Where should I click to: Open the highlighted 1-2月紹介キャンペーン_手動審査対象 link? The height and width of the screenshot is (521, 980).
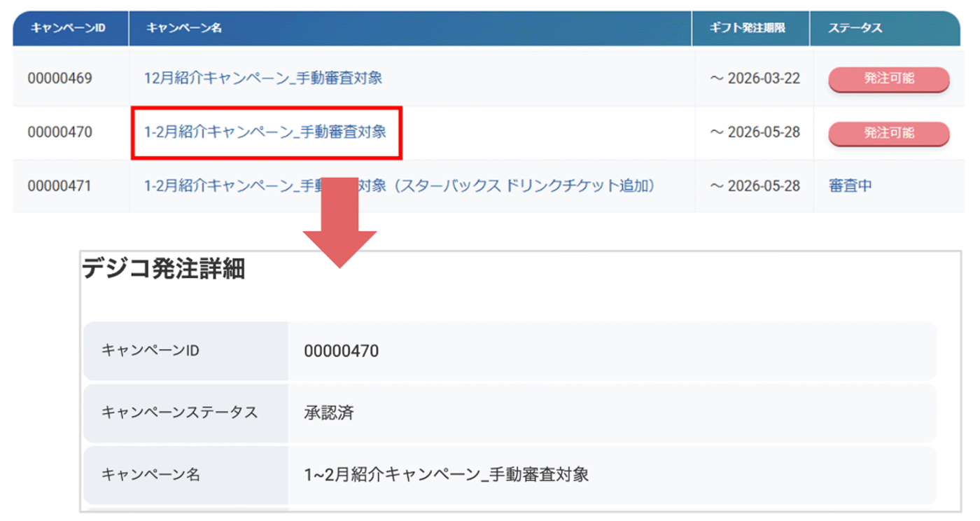click(265, 132)
